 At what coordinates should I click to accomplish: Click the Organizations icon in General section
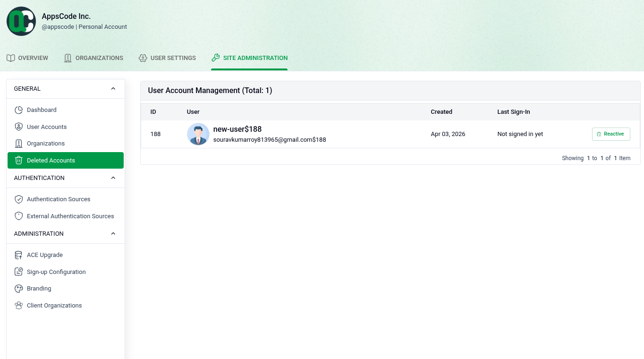18,143
